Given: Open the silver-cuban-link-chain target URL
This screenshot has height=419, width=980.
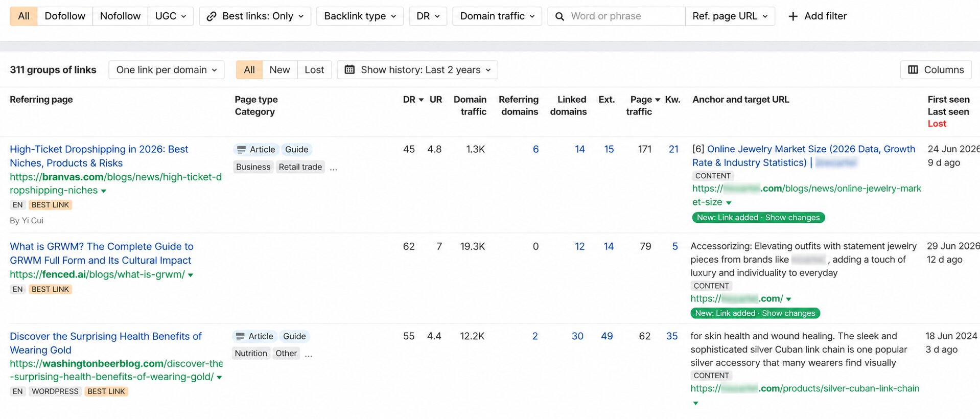Looking at the screenshot, I should [x=805, y=388].
